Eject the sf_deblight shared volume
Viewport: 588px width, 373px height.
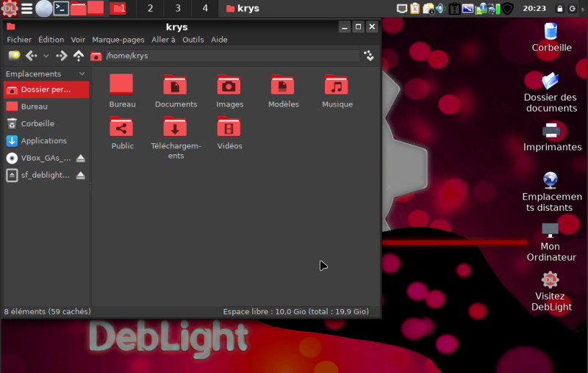[x=81, y=175]
